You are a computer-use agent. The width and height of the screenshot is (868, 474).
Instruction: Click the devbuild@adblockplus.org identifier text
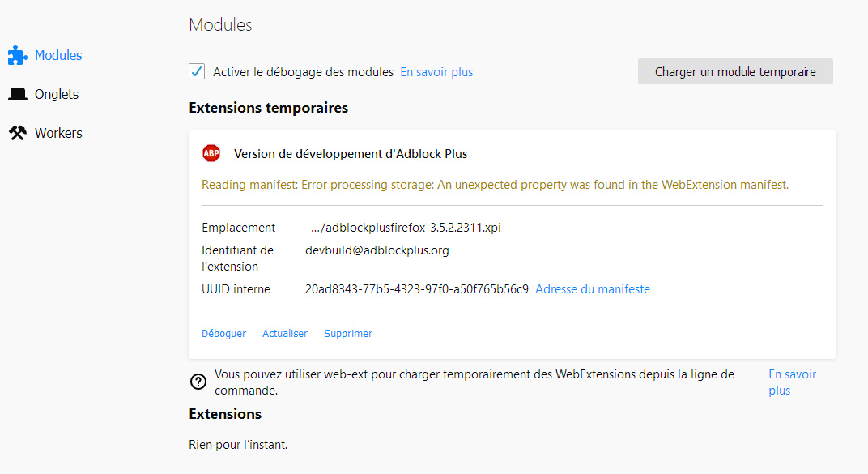coord(377,250)
